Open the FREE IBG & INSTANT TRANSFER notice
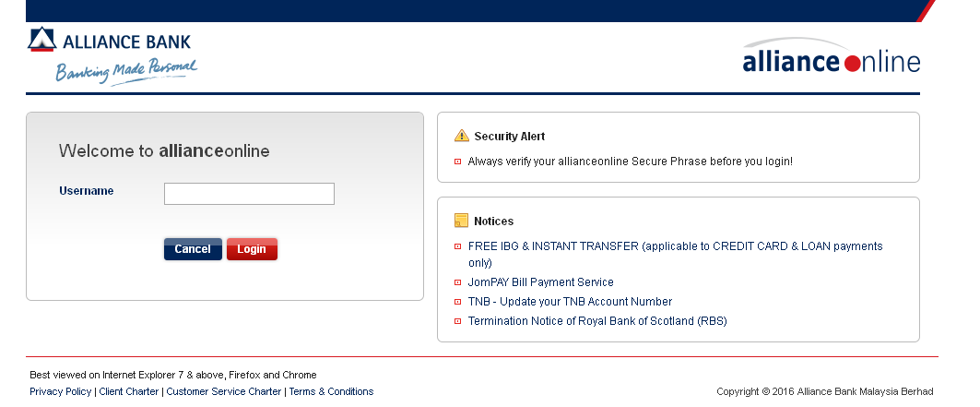Viewport: 980px width, 407px height. 675,246
